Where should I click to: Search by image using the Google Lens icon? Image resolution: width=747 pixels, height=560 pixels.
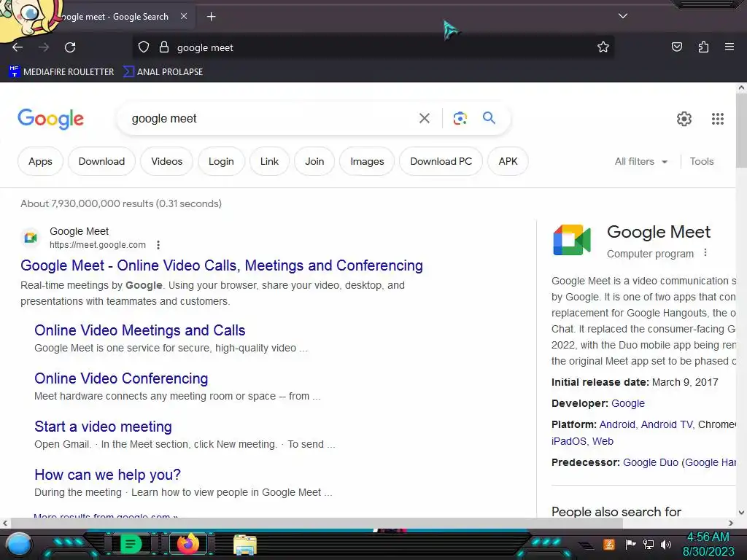(x=460, y=118)
